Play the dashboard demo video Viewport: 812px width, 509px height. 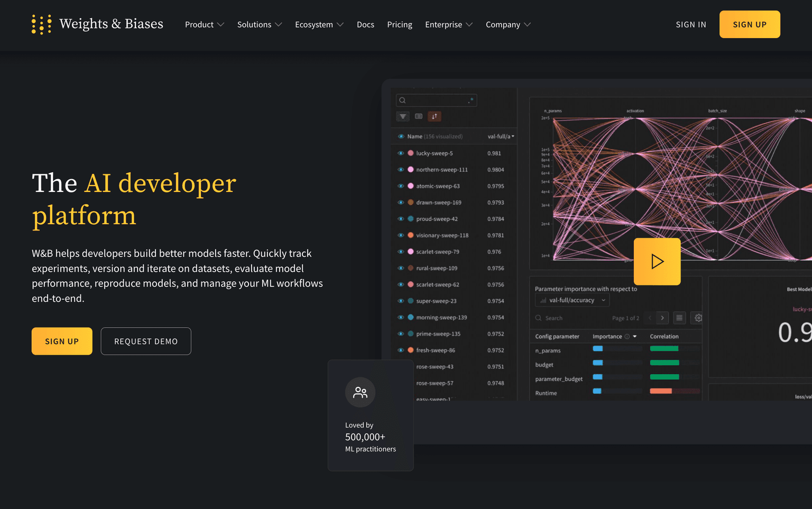click(657, 262)
